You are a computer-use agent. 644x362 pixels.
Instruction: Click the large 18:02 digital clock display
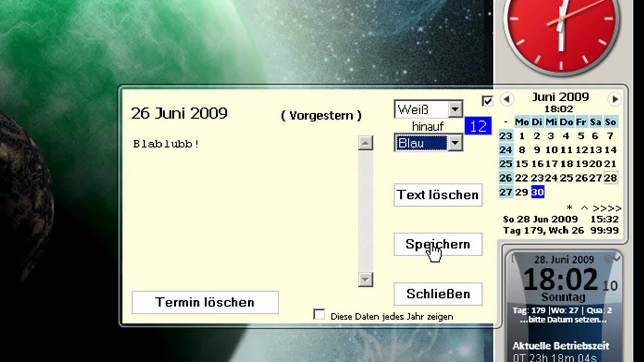(x=560, y=279)
